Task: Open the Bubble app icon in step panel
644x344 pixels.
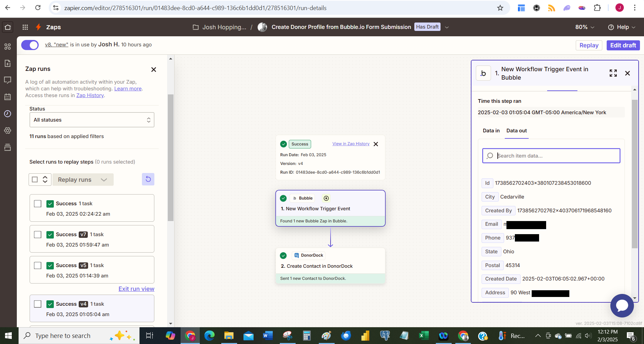Action: (x=483, y=73)
